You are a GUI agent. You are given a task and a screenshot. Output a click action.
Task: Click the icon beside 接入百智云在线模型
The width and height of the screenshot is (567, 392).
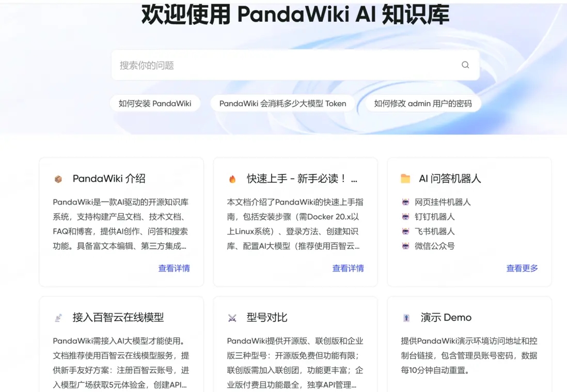coord(58,318)
